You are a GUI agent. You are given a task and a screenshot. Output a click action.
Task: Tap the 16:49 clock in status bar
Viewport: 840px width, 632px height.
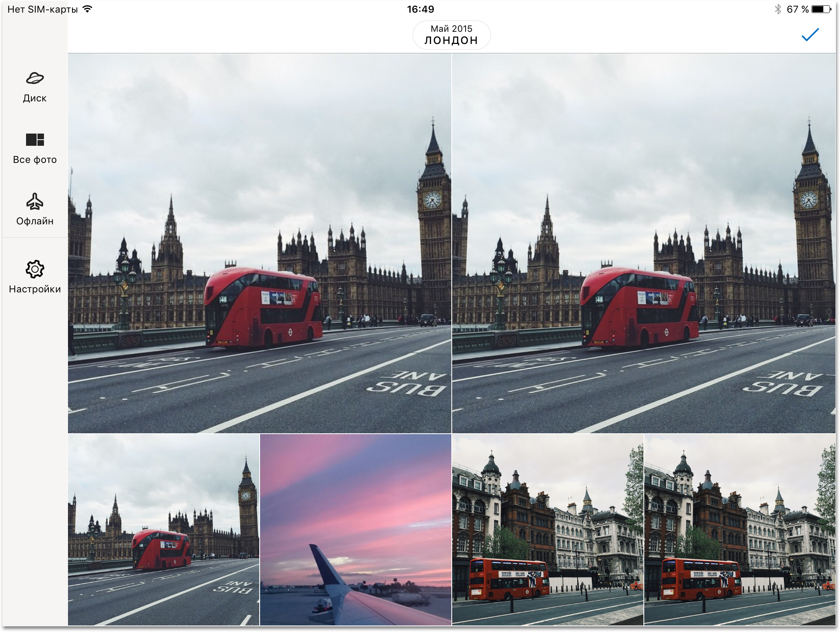pos(420,9)
